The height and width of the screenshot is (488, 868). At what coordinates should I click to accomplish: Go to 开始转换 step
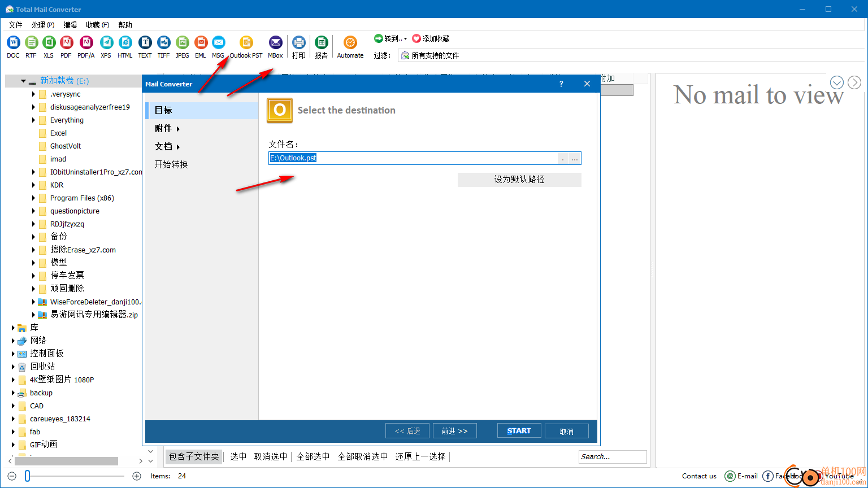click(x=171, y=164)
